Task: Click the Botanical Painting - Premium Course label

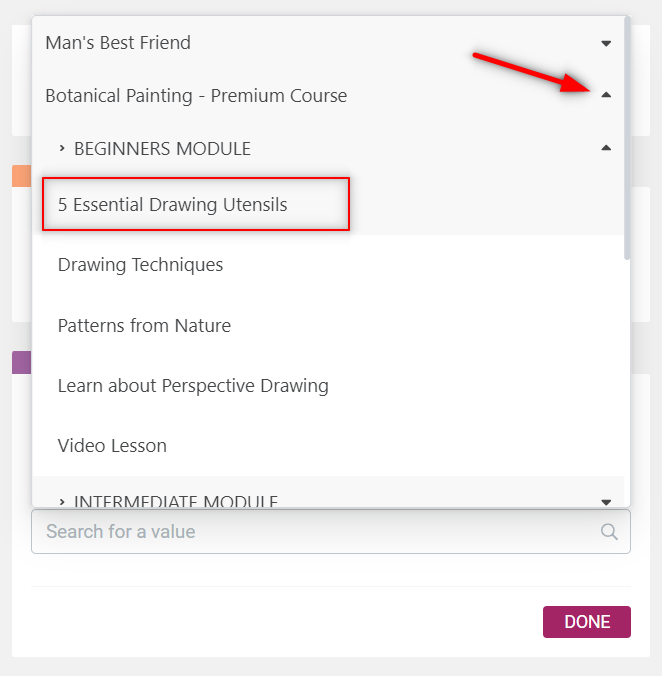Action: click(x=196, y=96)
